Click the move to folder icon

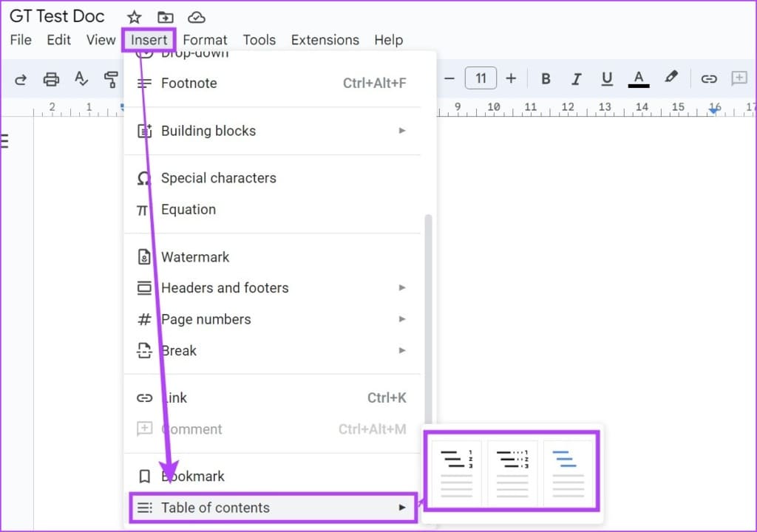coord(166,17)
